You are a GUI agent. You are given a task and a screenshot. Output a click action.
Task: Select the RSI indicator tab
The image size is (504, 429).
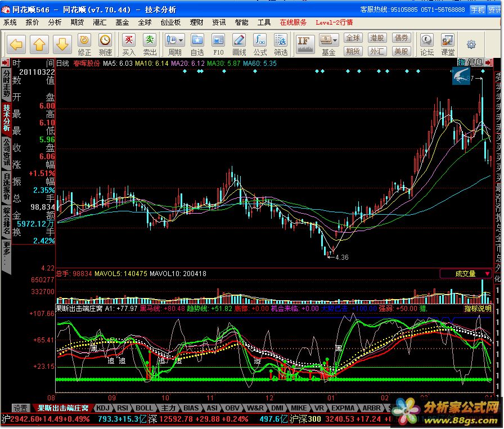[x=123, y=408]
